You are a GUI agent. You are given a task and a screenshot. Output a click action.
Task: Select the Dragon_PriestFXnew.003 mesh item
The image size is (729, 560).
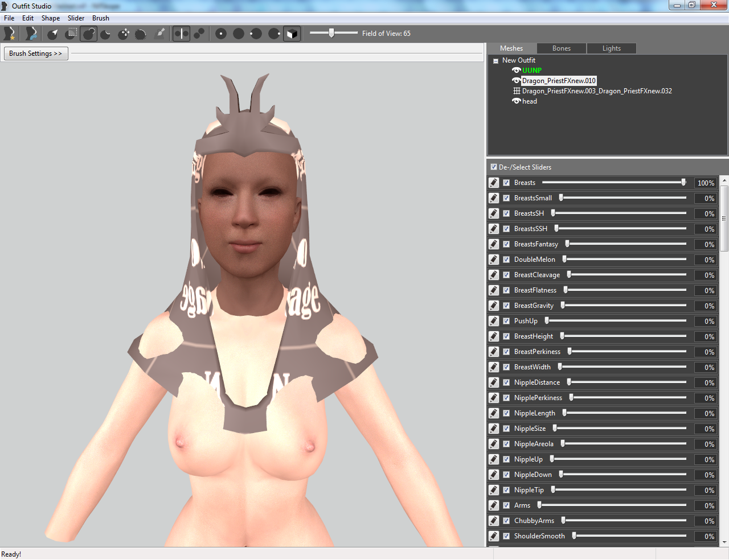point(597,91)
